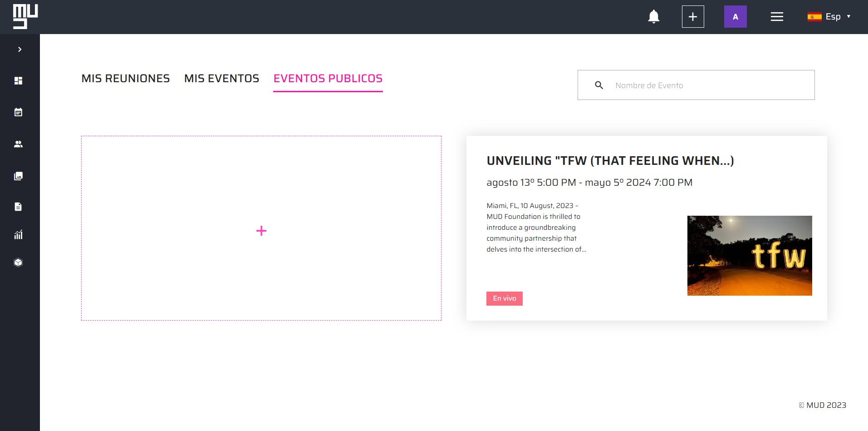Image resolution: width=868 pixels, height=431 pixels.
Task: Open the 3D cube icon in the sidebar
Action: [x=18, y=263]
